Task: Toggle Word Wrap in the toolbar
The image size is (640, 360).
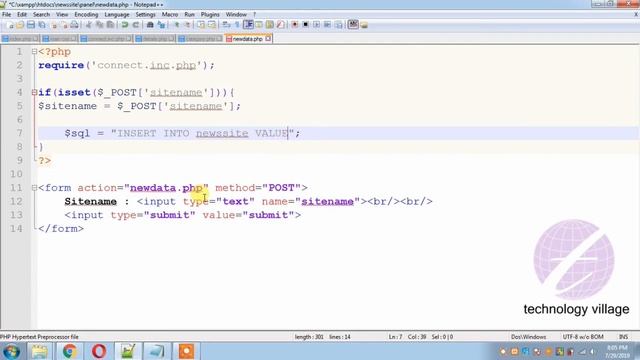Action: pos(225,25)
